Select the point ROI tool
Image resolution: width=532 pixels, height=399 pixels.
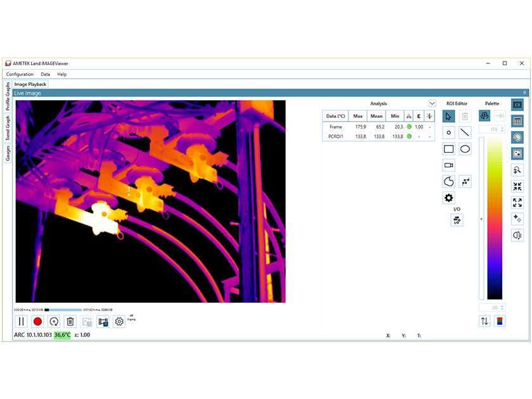coord(448,132)
